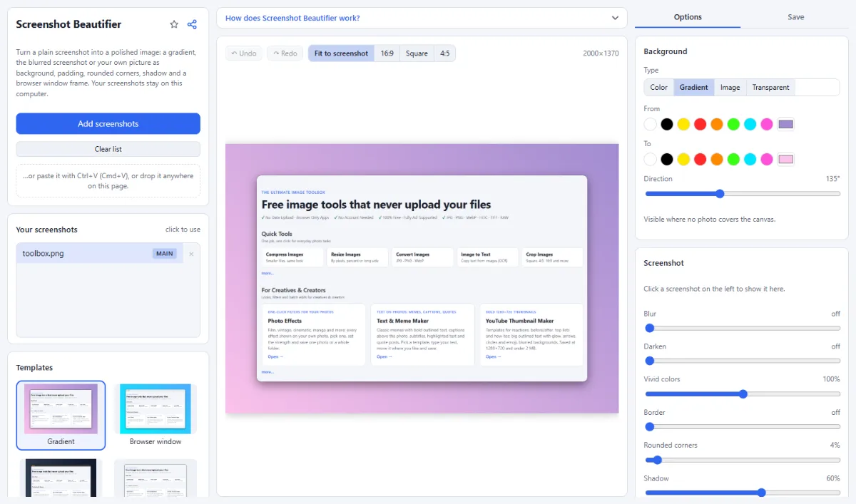
Task: Click the Add screenshots button
Action: (108, 123)
